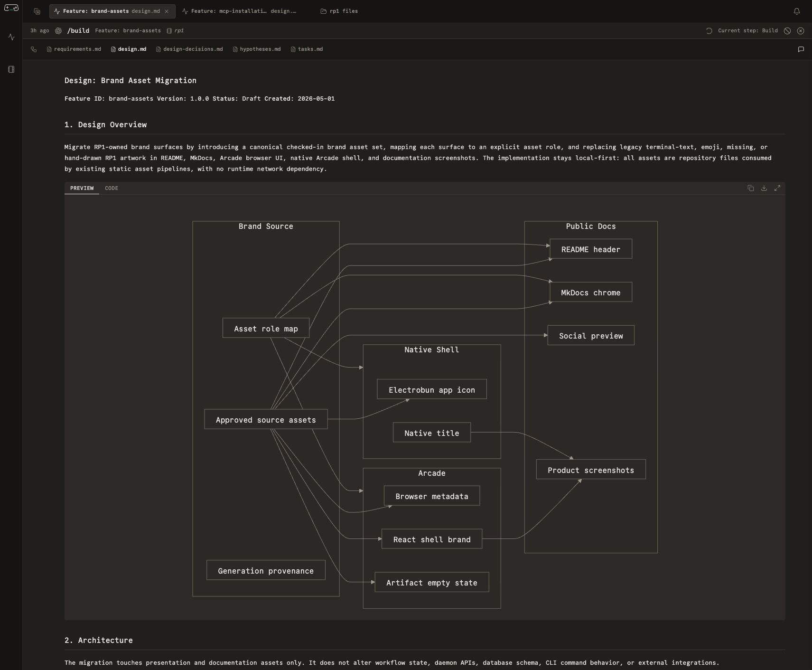The image size is (812, 670).
Task: Click the Brand Source group label
Action: point(266,226)
